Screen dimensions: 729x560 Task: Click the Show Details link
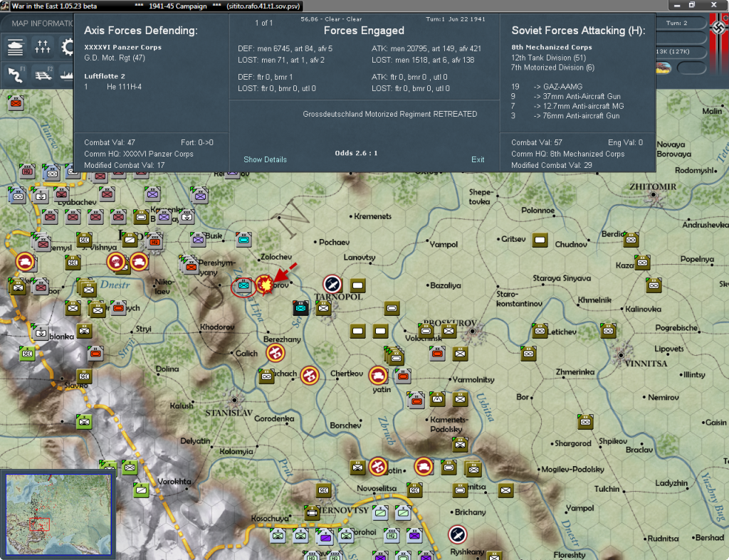pos(265,159)
